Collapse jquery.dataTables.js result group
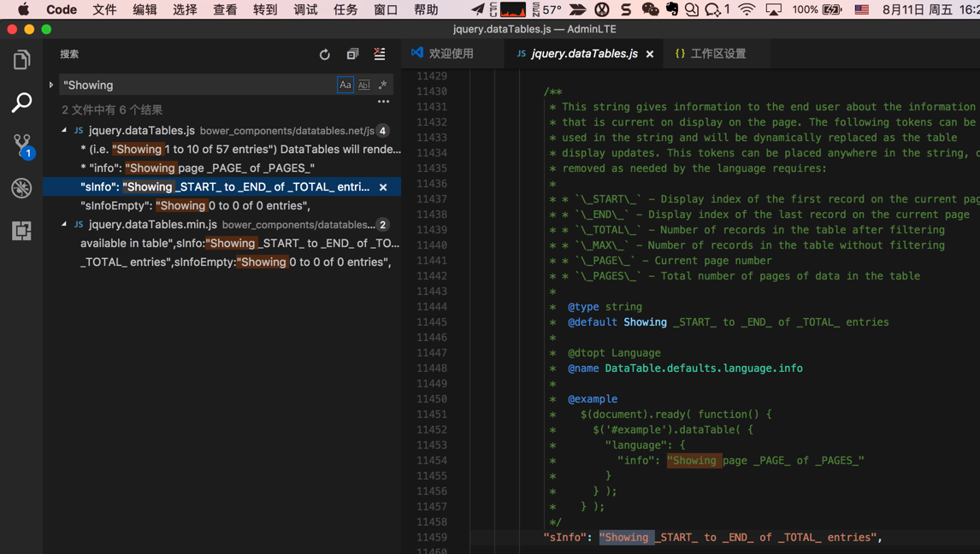This screenshot has height=554, width=980. 64,131
